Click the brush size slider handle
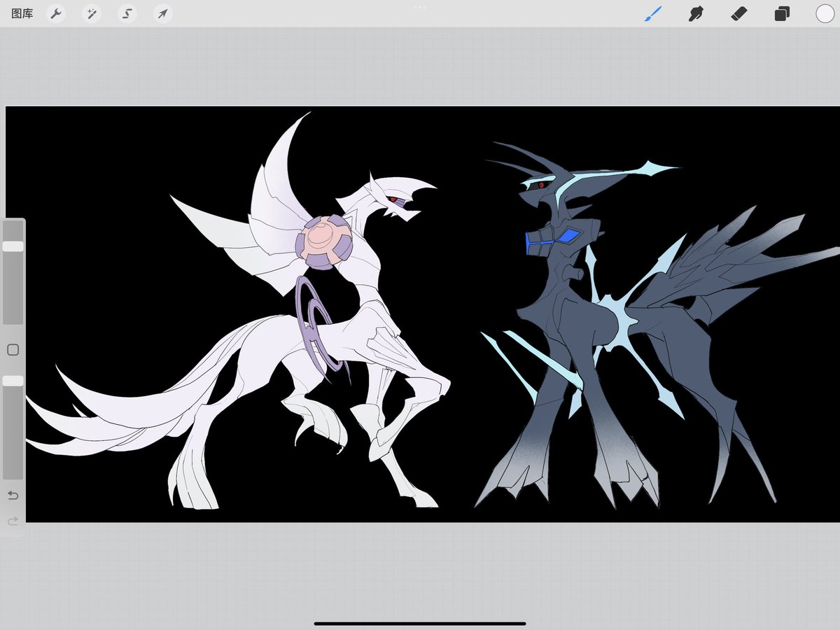The height and width of the screenshot is (630, 840). [x=13, y=246]
